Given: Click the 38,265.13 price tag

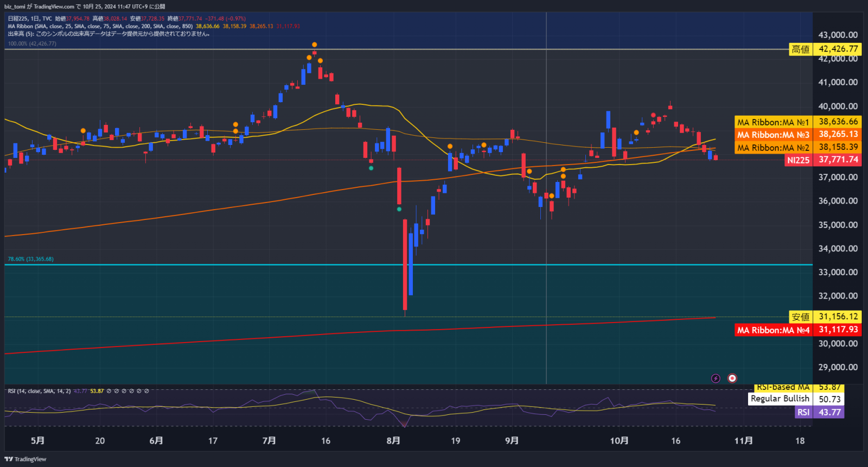Looking at the screenshot, I should (838, 134).
